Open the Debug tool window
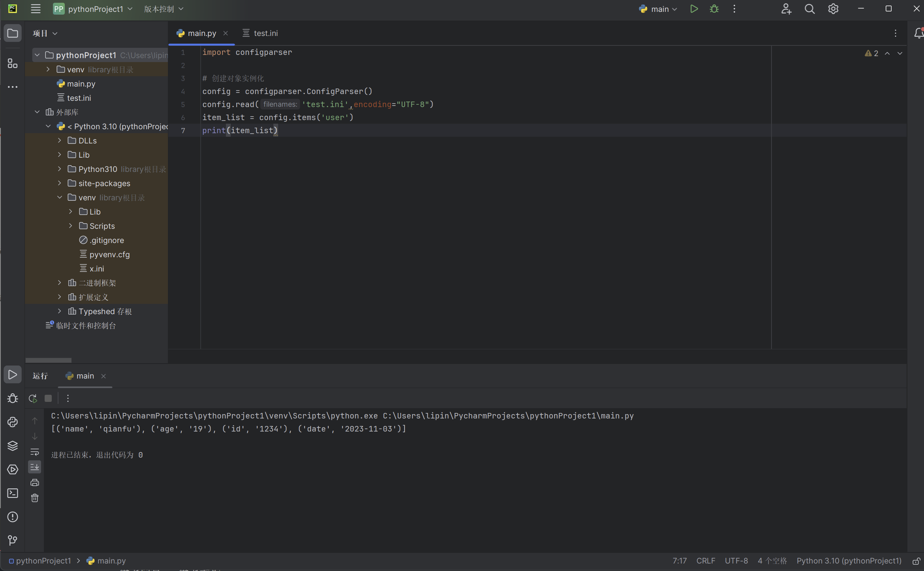This screenshot has height=571, width=924. 13,398
